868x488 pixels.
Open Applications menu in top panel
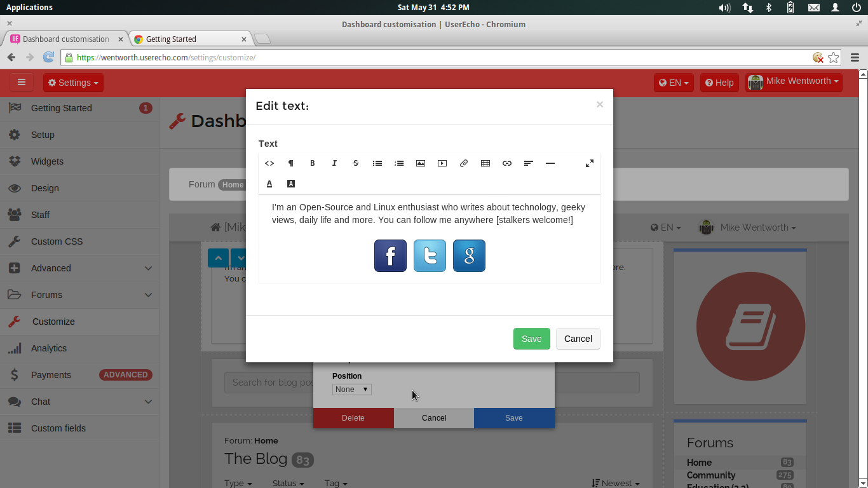pyautogui.click(x=29, y=8)
